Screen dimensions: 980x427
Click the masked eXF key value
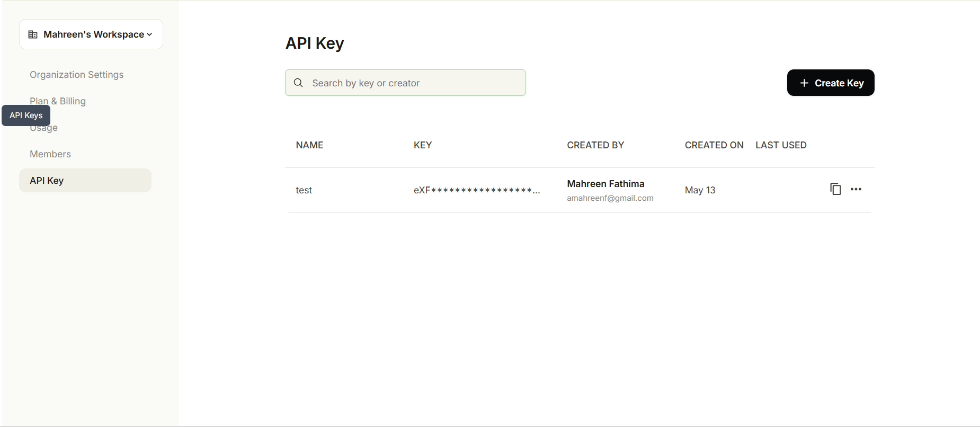pyautogui.click(x=477, y=190)
